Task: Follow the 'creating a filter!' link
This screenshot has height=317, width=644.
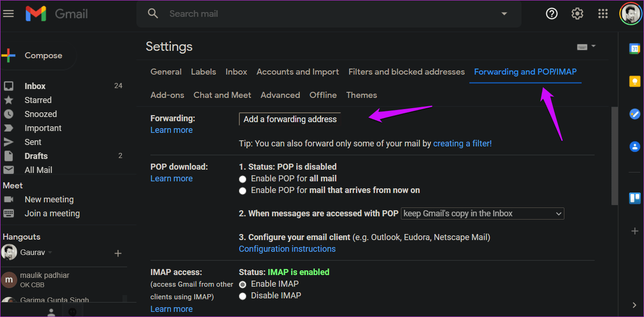Action: coord(462,144)
